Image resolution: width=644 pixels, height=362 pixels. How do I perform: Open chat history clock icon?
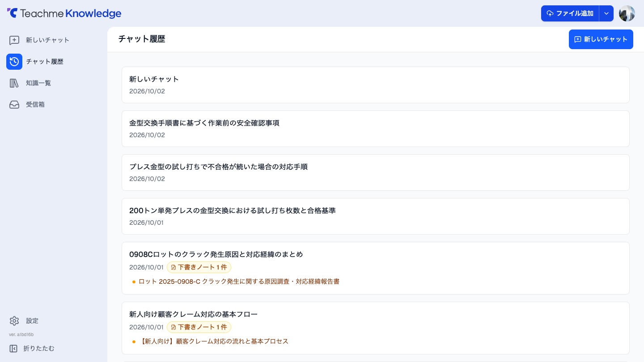14,62
